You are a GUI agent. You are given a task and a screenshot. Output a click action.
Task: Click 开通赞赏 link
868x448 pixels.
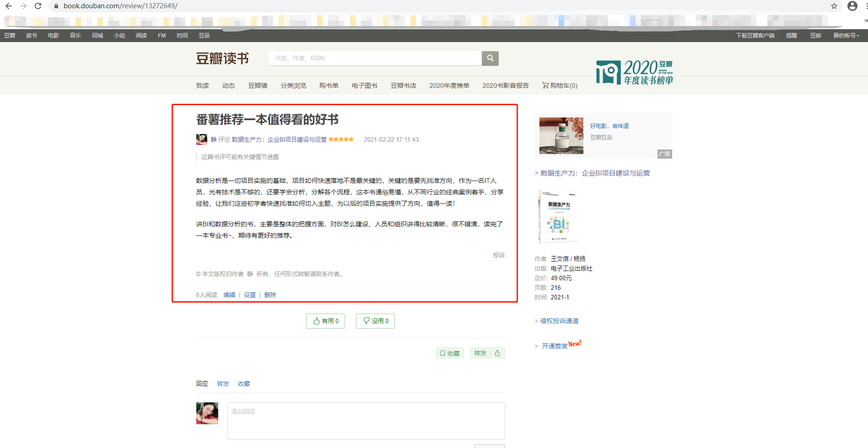point(555,346)
